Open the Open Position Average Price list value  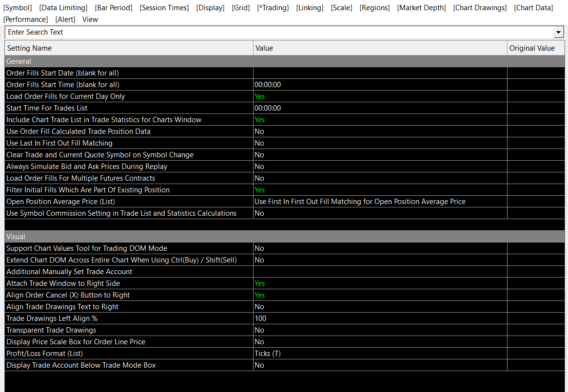380,202
